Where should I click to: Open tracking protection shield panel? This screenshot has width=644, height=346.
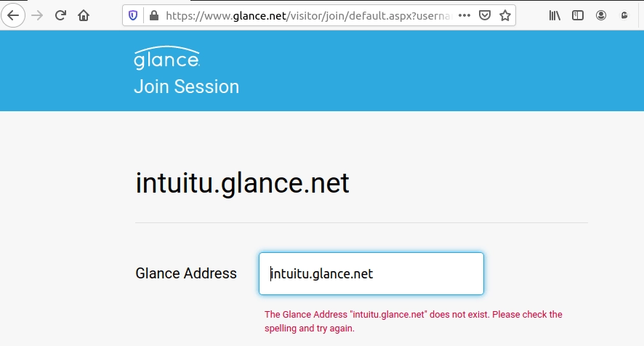[x=133, y=15]
